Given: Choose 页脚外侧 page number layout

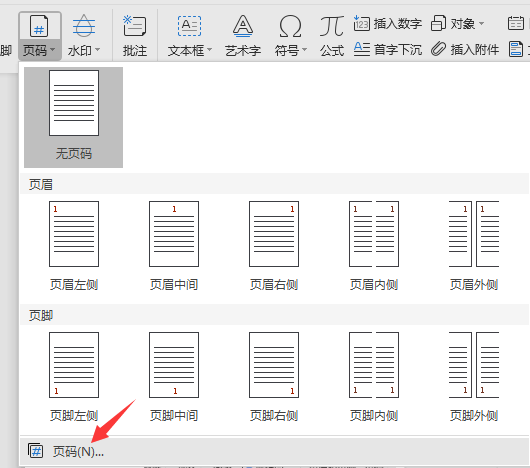Looking at the screenshot, I should point(474,377).
